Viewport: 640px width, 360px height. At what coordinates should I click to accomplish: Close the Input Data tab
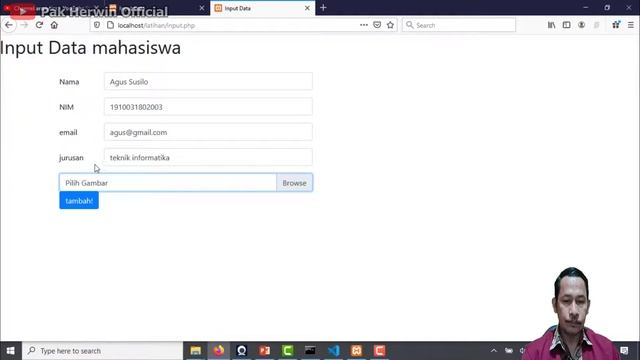point(307,8)
